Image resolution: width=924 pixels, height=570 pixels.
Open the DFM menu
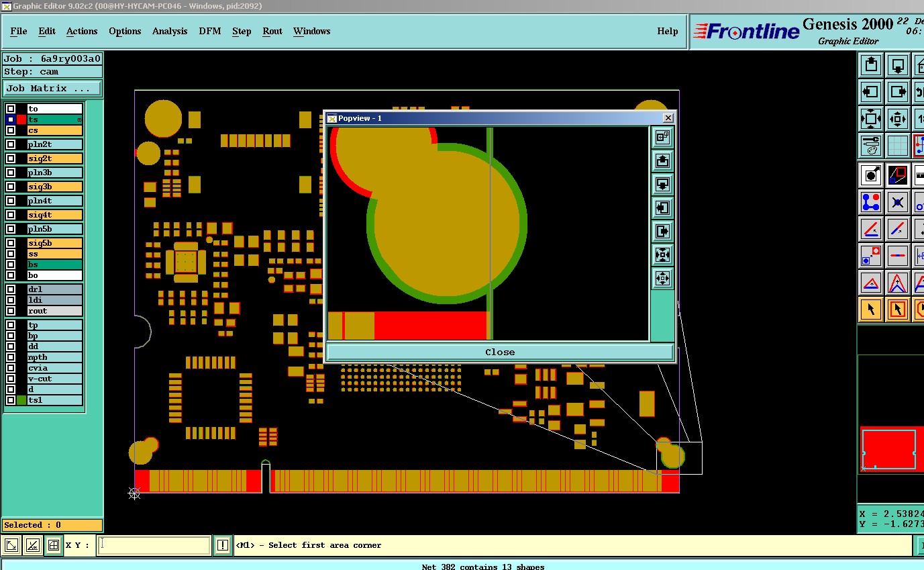coord(210,31)
